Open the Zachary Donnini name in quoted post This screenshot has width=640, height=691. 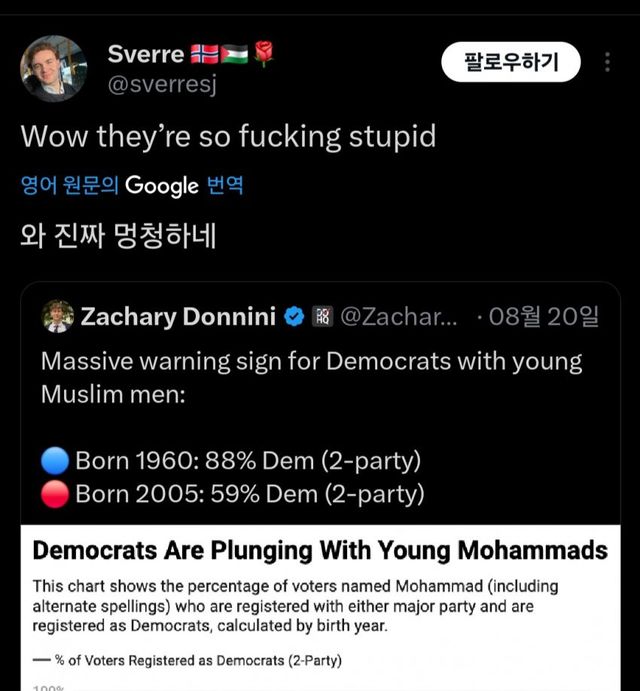pyautogui.click(x=178, y=317)
